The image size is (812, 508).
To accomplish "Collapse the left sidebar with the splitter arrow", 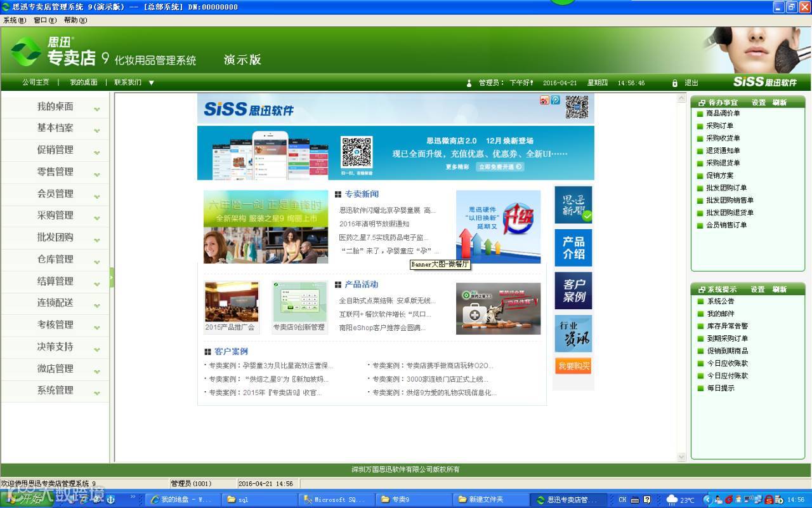I will click(112, 277).
